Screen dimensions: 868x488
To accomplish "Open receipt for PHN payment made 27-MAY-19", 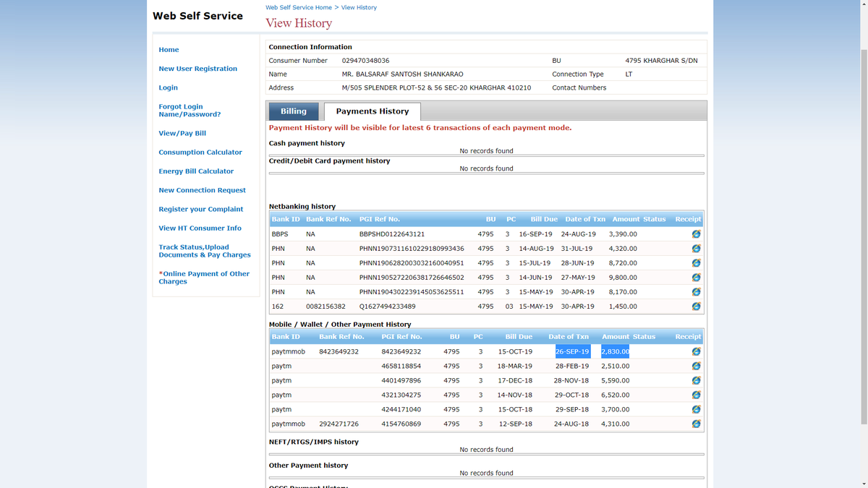I will click(696, 277).
